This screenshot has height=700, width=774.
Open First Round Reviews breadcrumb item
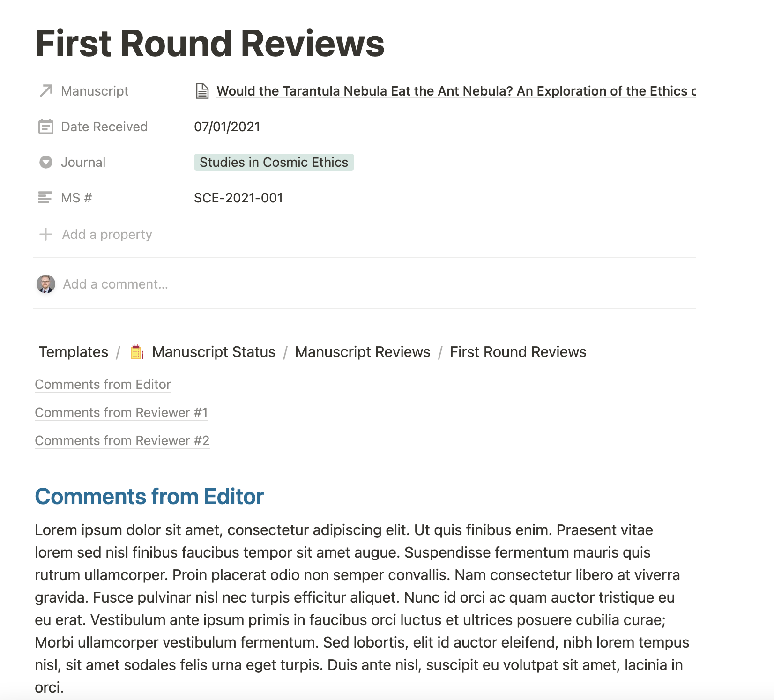pyautogui.click(x=518, y=352)
